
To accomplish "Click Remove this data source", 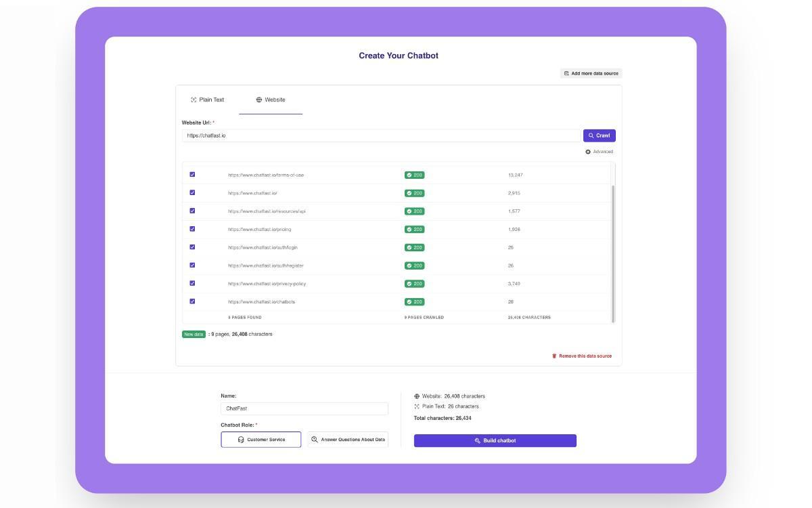I will (x=586, y=355).
